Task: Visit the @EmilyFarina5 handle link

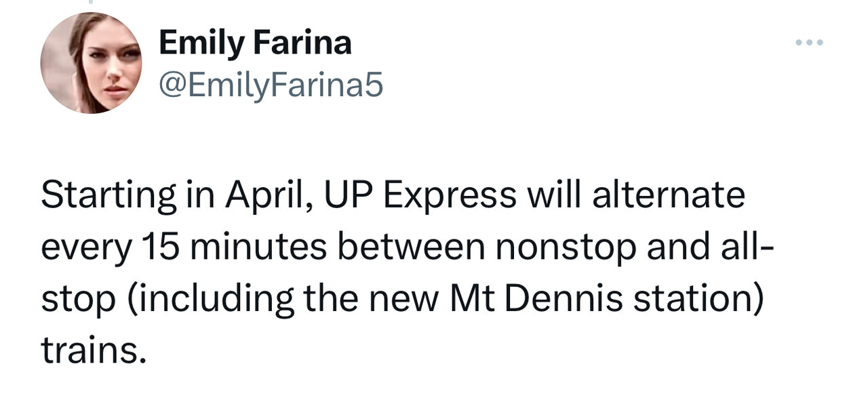Action: click(271, 85)
